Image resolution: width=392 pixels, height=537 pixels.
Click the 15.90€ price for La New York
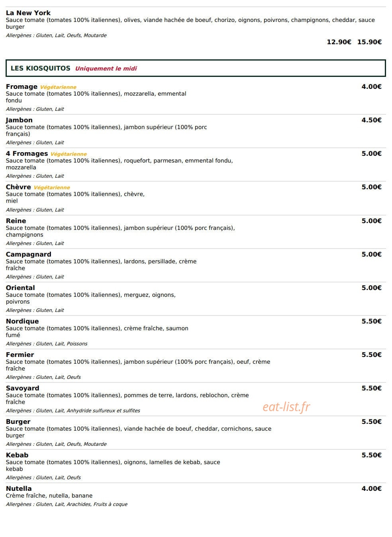coord(369,42)
